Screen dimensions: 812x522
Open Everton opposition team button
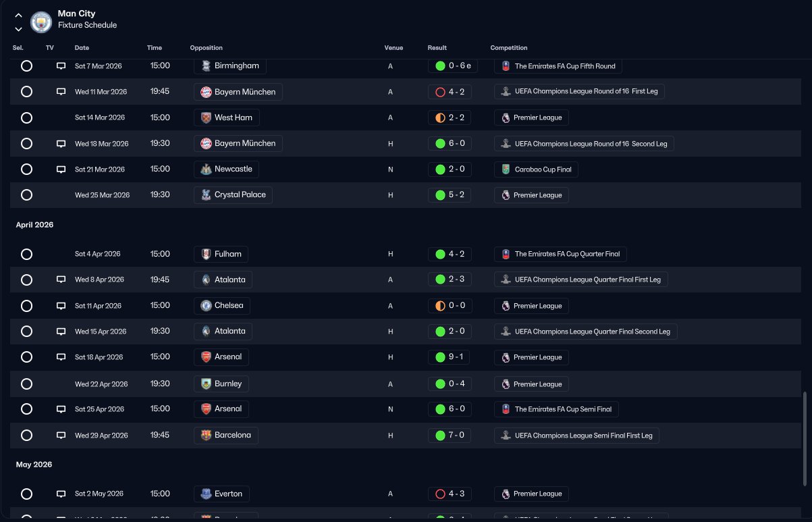point(221,494)
